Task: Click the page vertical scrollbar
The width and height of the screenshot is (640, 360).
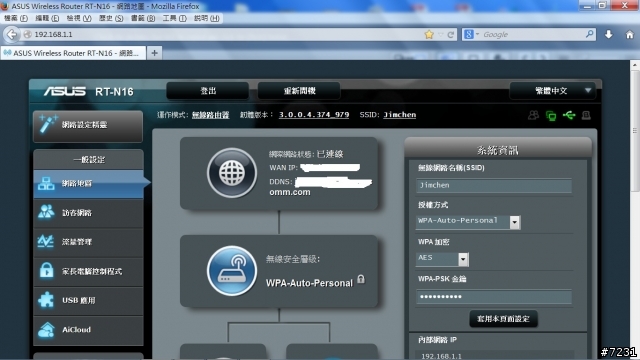Action: point(635,131)
